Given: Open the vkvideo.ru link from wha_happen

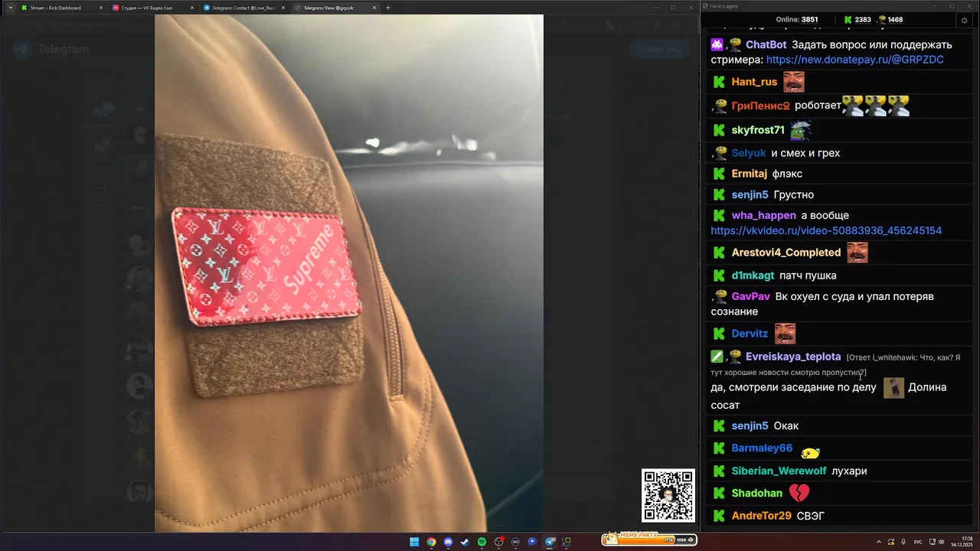Looking at the screenshot, I should pyautogui.click(x=826, y=230).
